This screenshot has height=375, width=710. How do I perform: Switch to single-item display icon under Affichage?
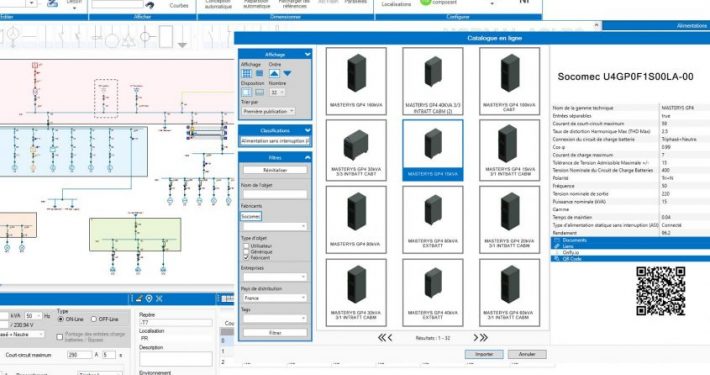259,73
